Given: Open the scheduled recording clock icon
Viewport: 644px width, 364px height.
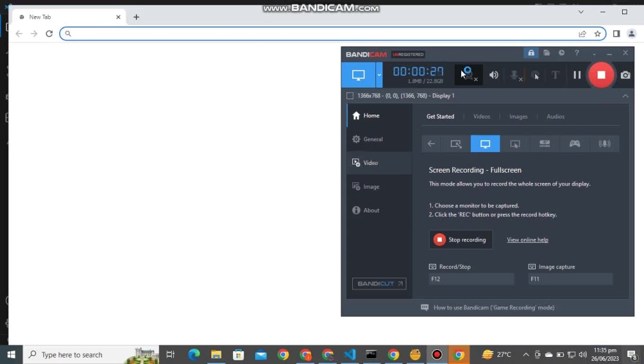Looking at the screenshot, I should coord(562,53).
